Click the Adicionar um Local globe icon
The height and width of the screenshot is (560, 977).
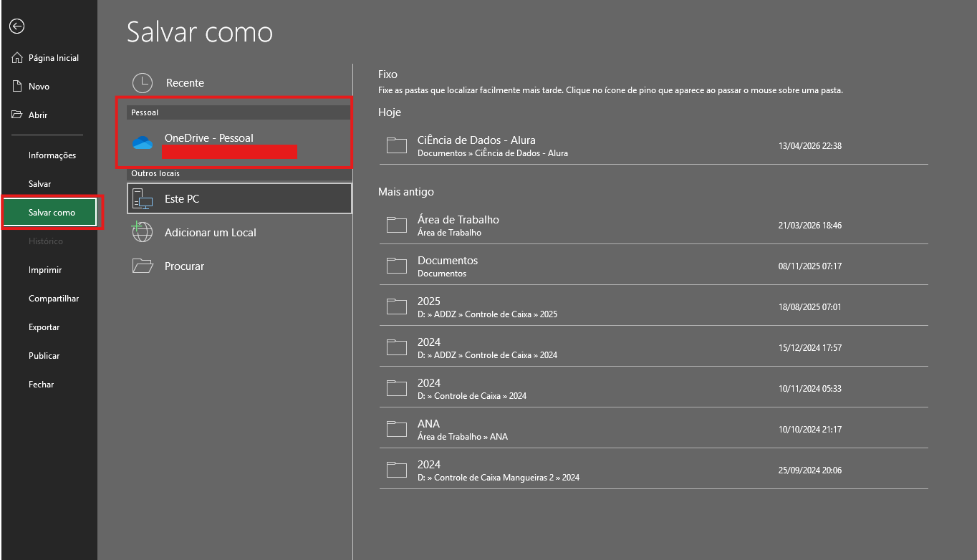143,232
